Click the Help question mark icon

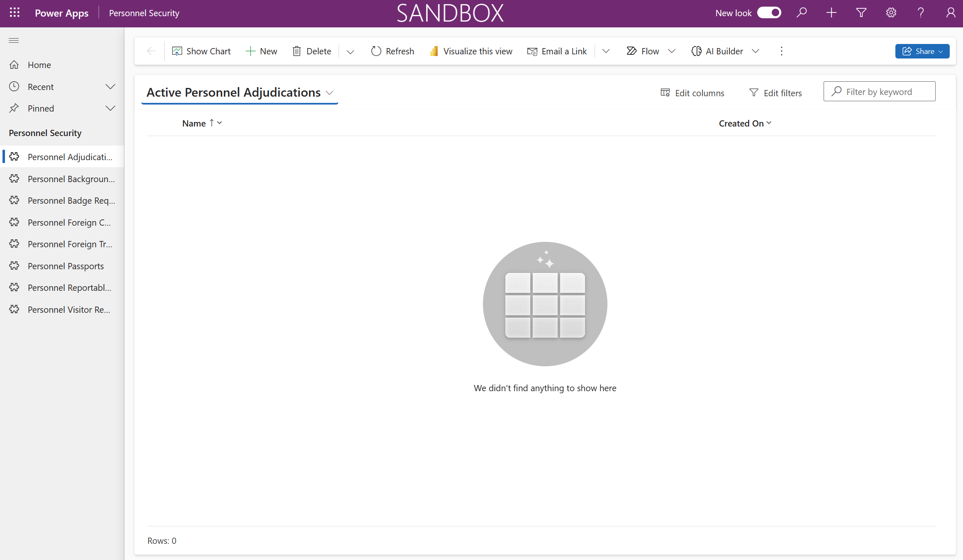click(921, 13)
